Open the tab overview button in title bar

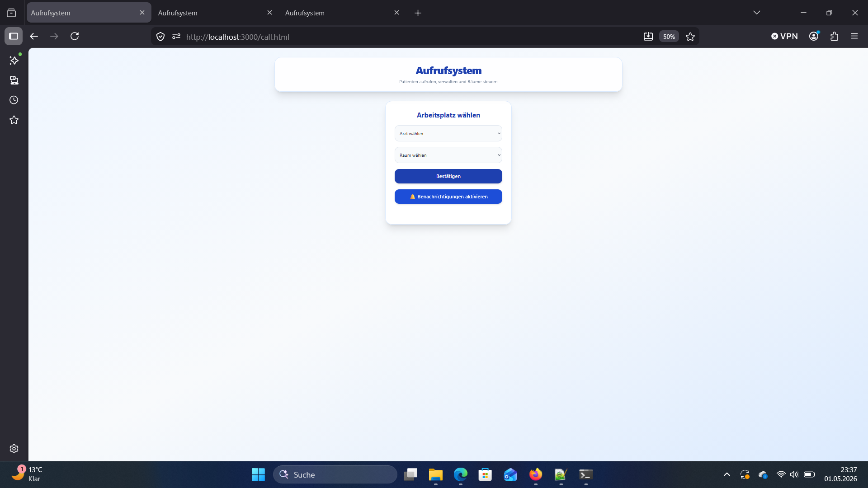click(x=11, y=13)
